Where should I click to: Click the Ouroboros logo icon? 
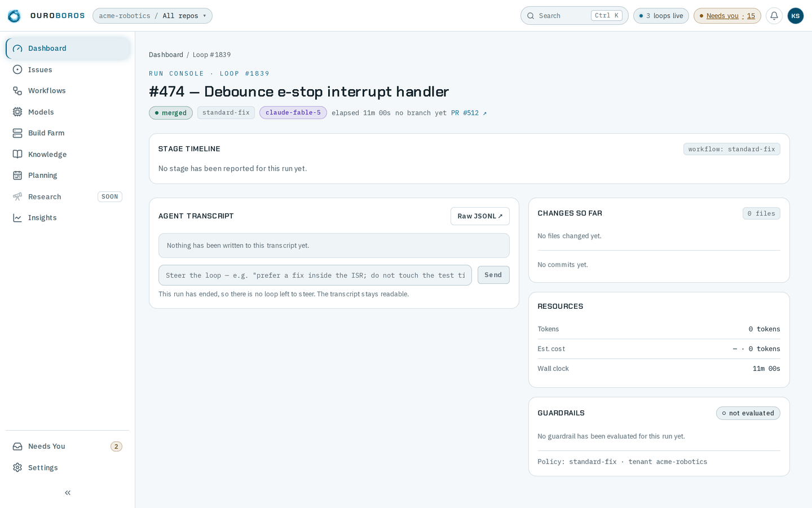[14, 16]
